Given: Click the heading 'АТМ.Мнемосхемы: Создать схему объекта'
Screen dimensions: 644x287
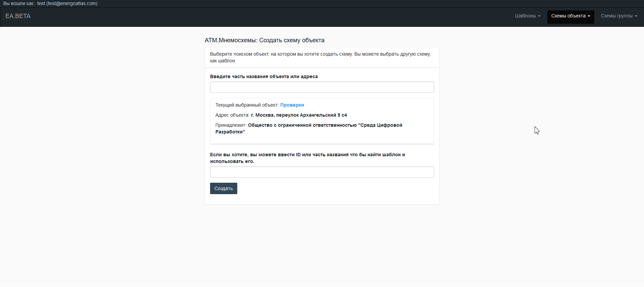Looking at the screenshot, I should click(264, 40).
